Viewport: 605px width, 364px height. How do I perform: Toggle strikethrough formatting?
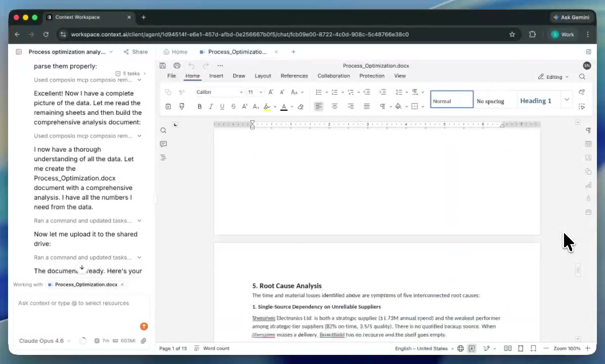[233, 107]
